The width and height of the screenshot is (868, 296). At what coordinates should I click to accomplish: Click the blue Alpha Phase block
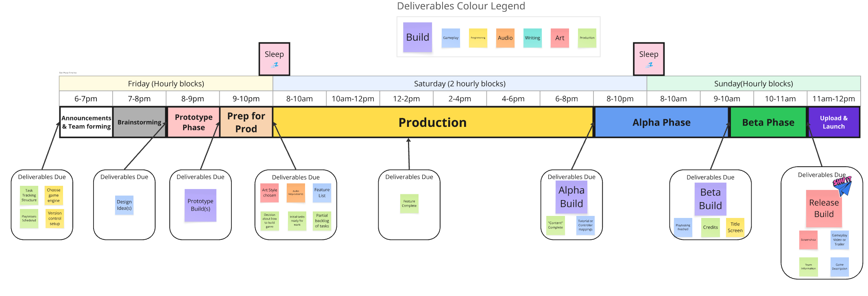tap(661, 122)
